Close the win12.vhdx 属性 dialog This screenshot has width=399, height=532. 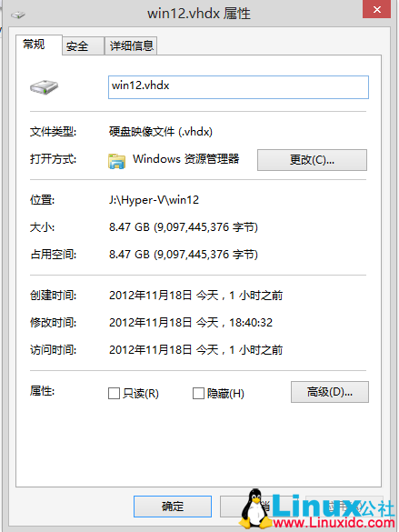pyautogui.click(x=376, y=9)
